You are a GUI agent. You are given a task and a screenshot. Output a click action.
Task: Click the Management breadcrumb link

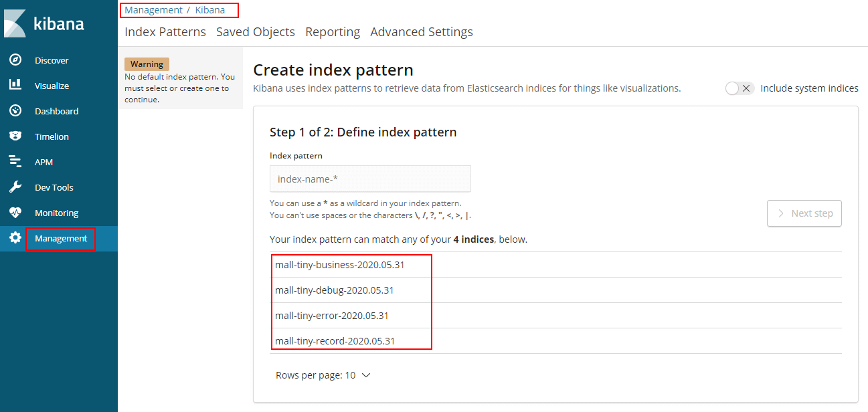153,10
